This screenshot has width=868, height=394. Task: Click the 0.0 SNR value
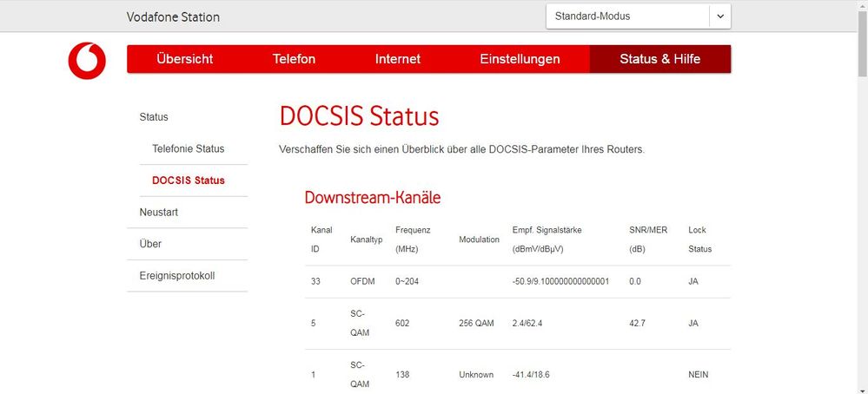point(635,281)
